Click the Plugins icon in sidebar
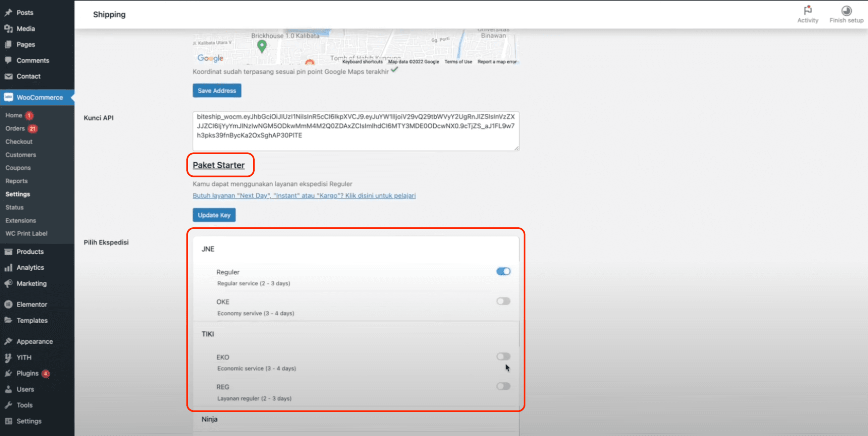This screenshot has width=868, height=436. 8,373
